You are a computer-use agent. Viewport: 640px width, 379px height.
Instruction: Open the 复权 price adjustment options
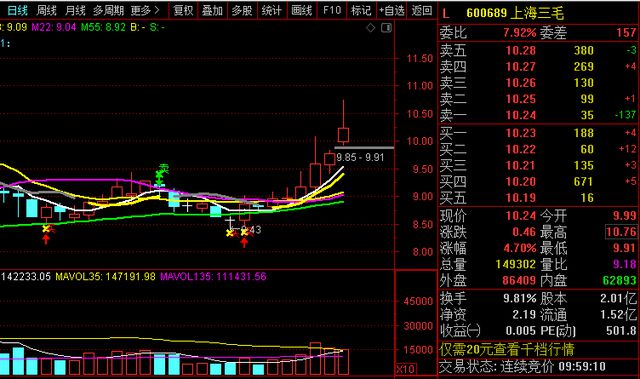pyautogui.click(x=183, y=10)
